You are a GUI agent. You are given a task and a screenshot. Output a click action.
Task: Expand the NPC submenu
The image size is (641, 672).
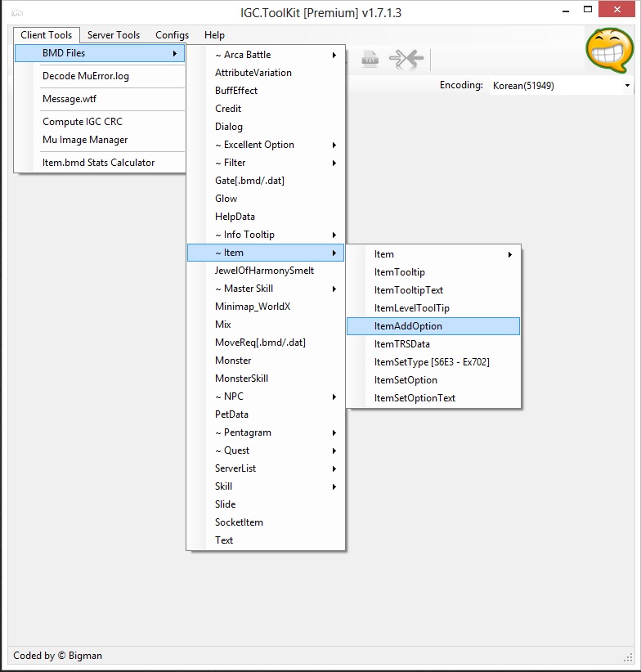click(266, 396)
